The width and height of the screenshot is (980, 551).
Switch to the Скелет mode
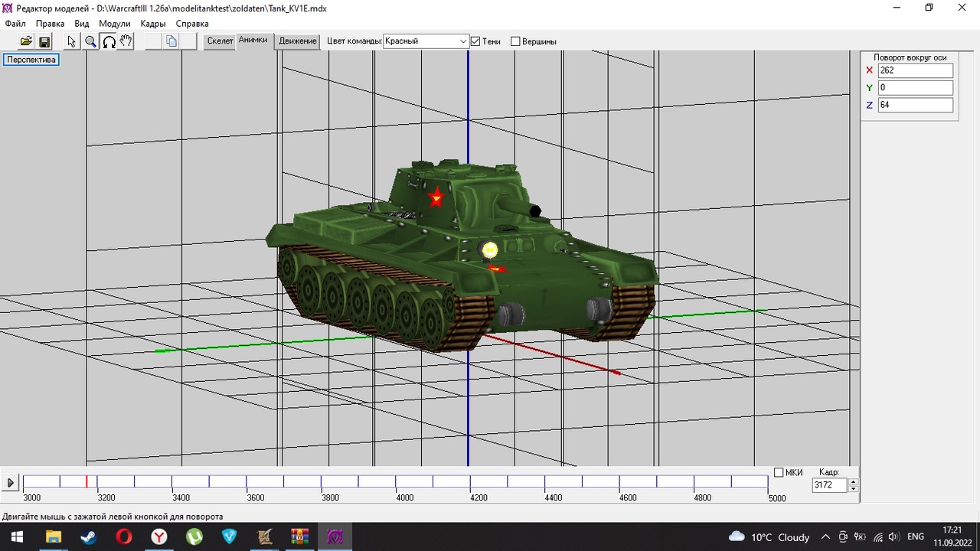coord(220,41)
